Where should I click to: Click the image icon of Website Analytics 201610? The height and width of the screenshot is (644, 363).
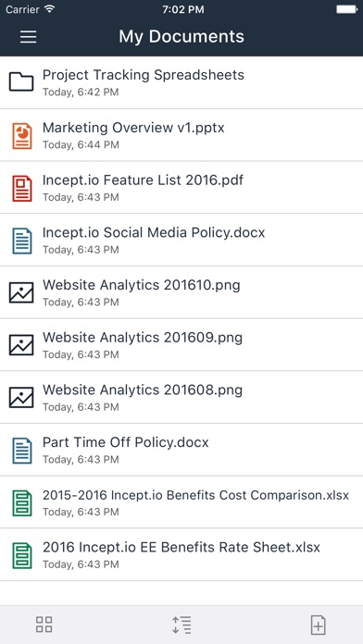(21, 292)
